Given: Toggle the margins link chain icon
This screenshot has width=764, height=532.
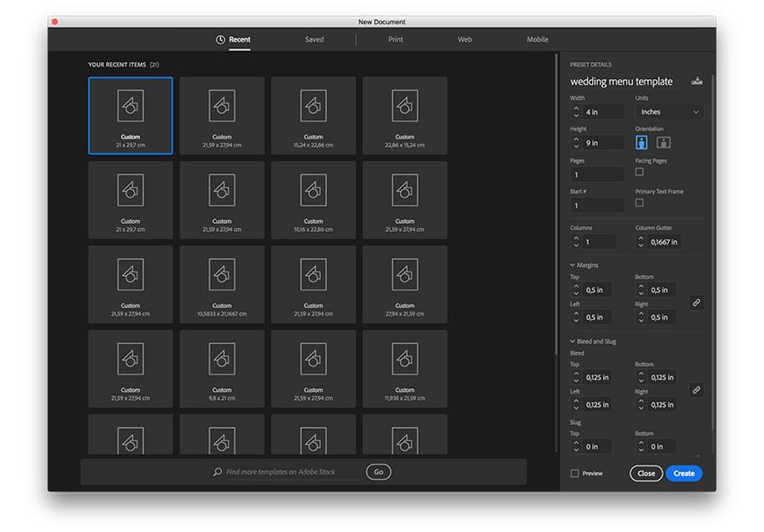Looking at the screenshot, I should 697,303.
